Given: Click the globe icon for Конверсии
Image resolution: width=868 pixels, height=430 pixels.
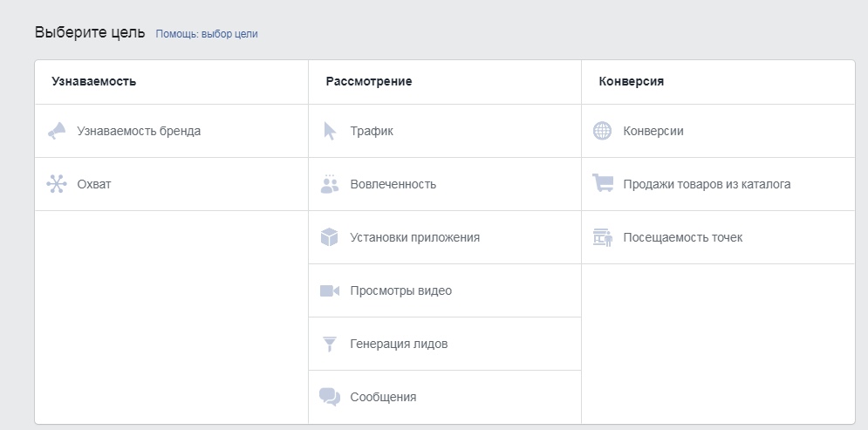Looking at the screenshot, I should click(x=603, y=131).
